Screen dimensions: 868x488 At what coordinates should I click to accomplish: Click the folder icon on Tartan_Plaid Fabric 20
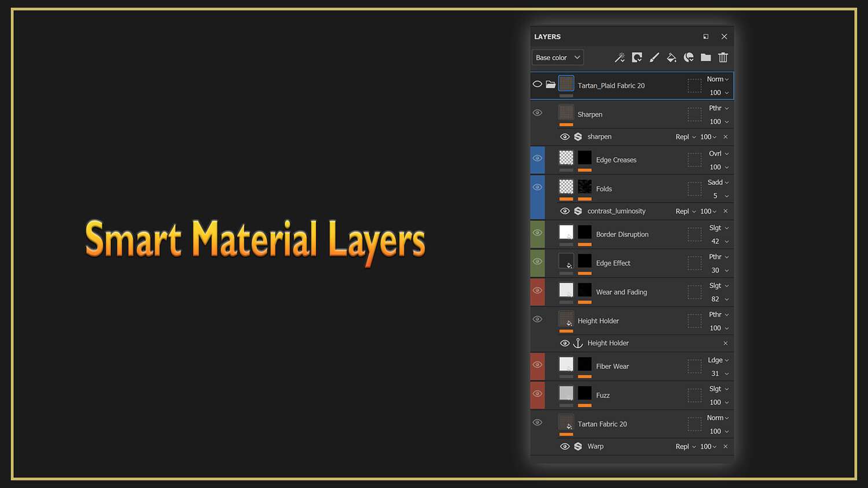point(551,84)
